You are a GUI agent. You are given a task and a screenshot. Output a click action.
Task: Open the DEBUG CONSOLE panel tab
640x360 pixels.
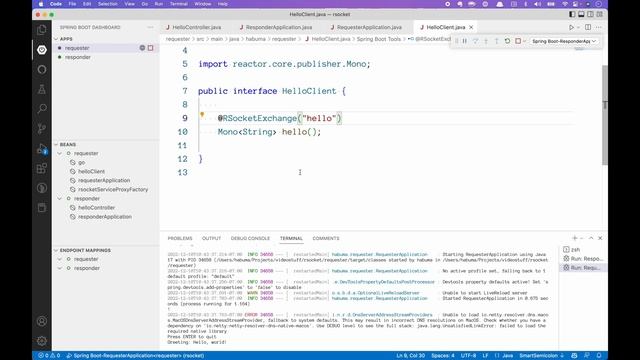[250, 238]
